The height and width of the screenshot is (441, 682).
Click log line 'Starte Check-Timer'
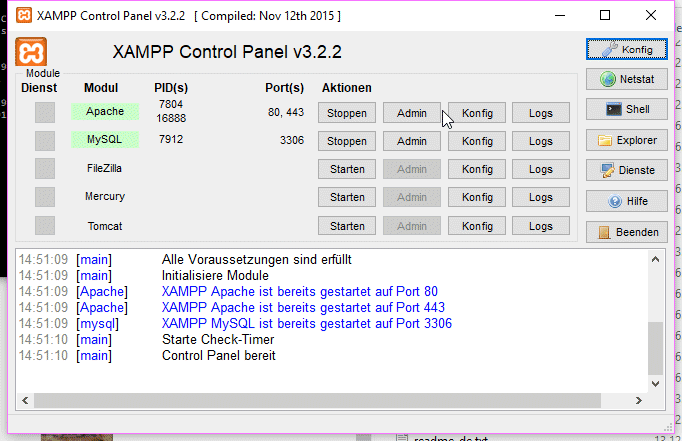[x=218, y=339]
